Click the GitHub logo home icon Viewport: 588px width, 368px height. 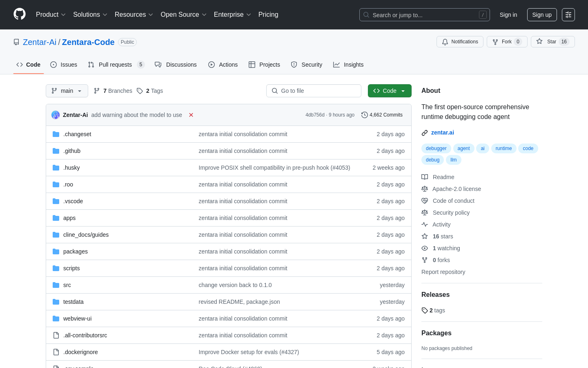(20, 14)
